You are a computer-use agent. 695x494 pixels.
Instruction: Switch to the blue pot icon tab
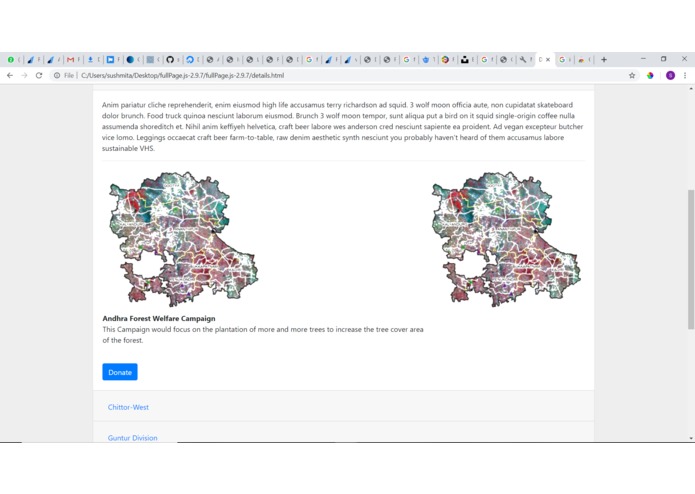[426, 59]
